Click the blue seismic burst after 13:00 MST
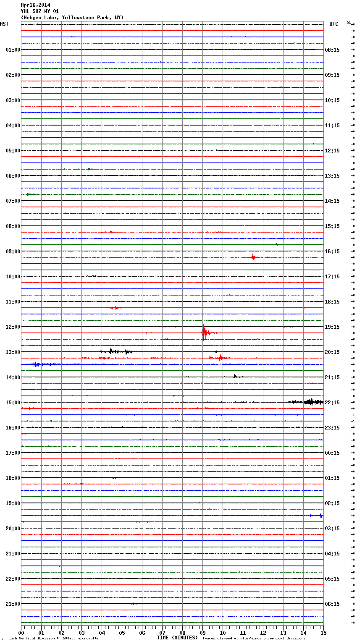Image resolution: width=357 pixels, height=644 pixels. click(x=36, y=364)
